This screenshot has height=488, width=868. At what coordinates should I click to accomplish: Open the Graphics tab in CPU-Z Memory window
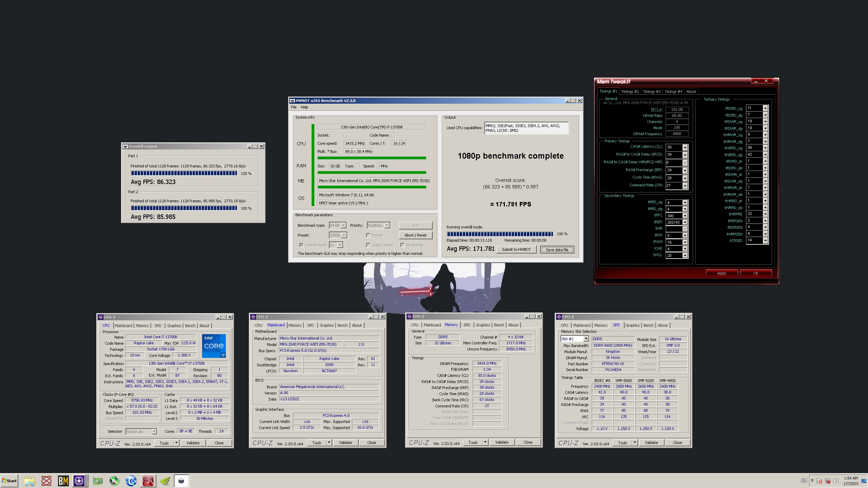(x=483, y=325)
